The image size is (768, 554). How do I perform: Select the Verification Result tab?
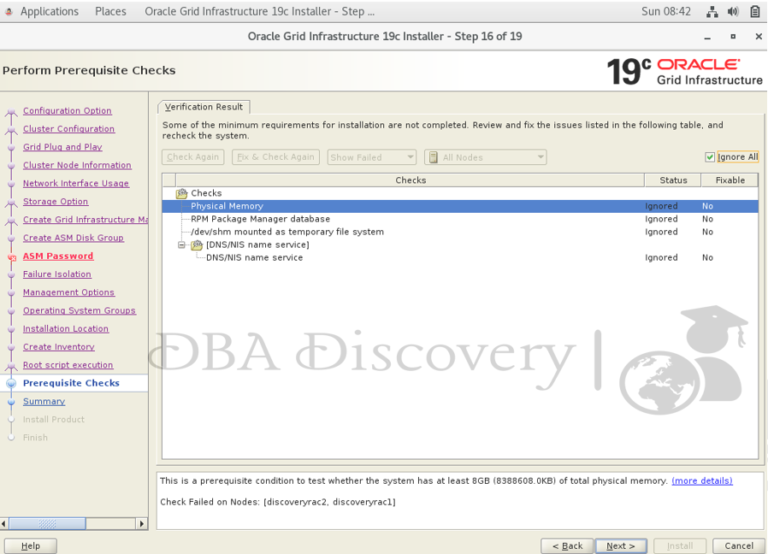pos(204,107)
